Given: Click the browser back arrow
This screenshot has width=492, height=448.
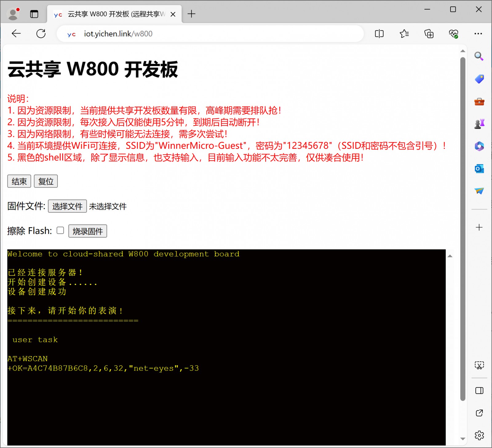Looking at the screenshot, I should 16,34.
